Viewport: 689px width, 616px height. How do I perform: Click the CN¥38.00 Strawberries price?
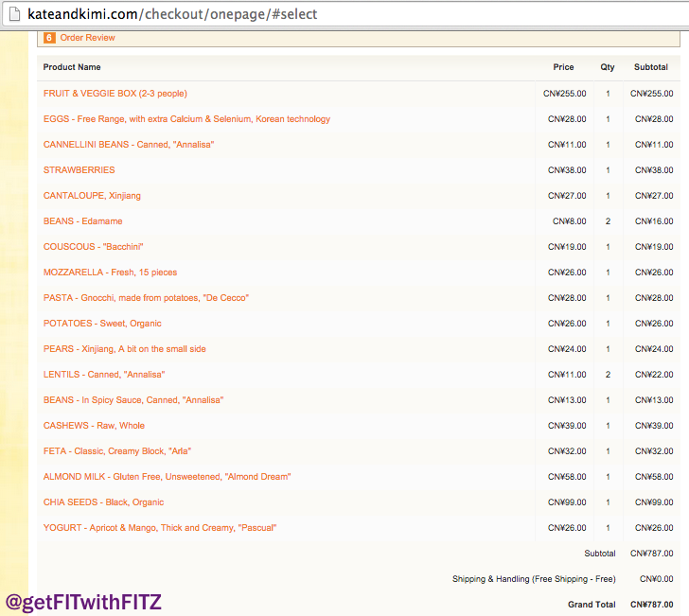tap(567, 170)
